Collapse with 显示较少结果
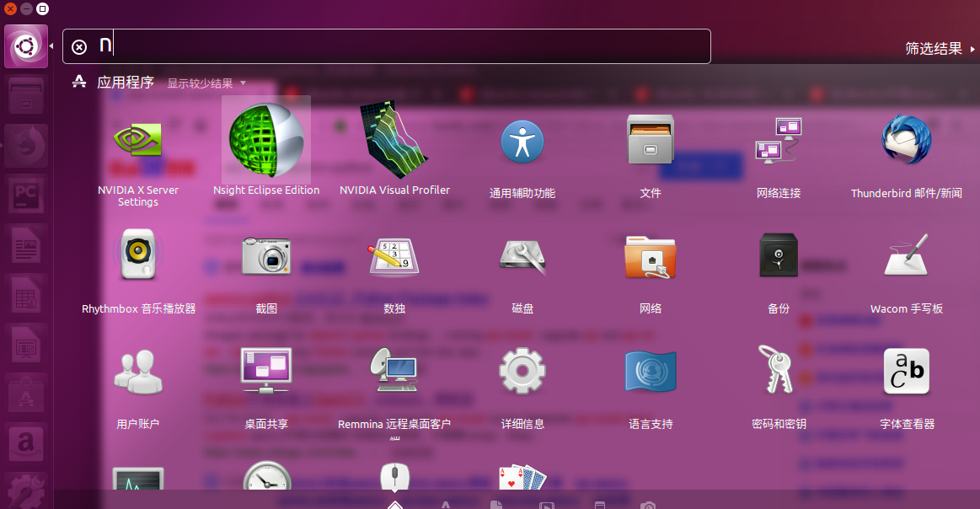 (206, 83)
